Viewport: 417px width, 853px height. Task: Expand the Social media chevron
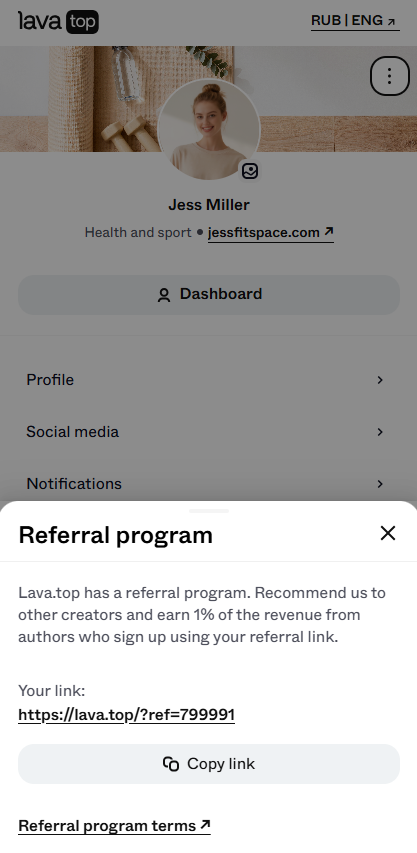coord(380,432)
